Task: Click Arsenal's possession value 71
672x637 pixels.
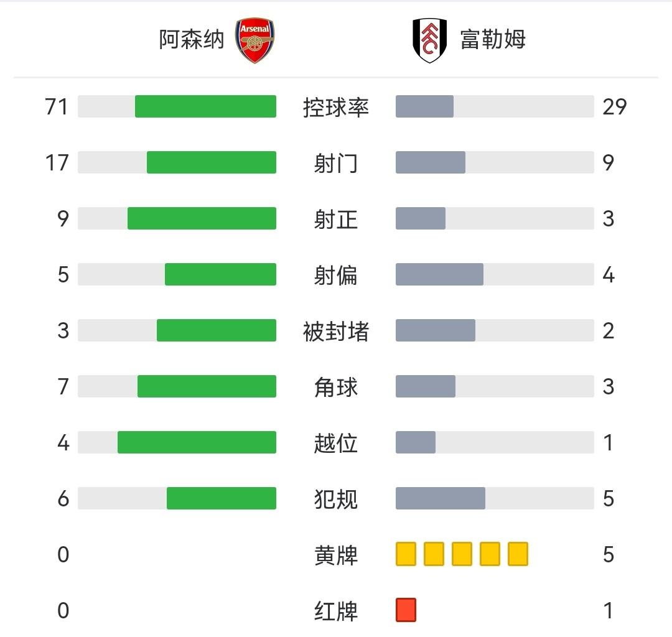Action: coord(56,106)
